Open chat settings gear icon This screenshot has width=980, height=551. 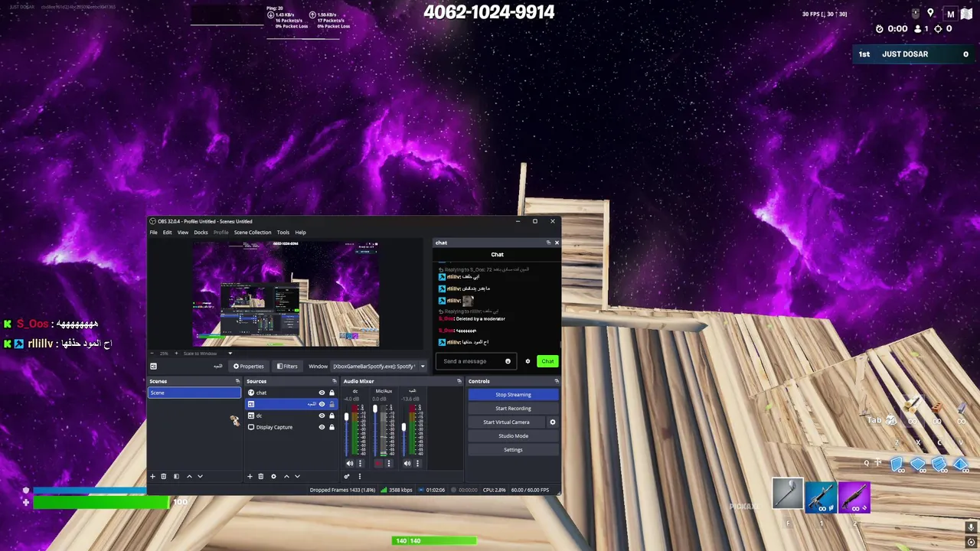coord(528,361)
